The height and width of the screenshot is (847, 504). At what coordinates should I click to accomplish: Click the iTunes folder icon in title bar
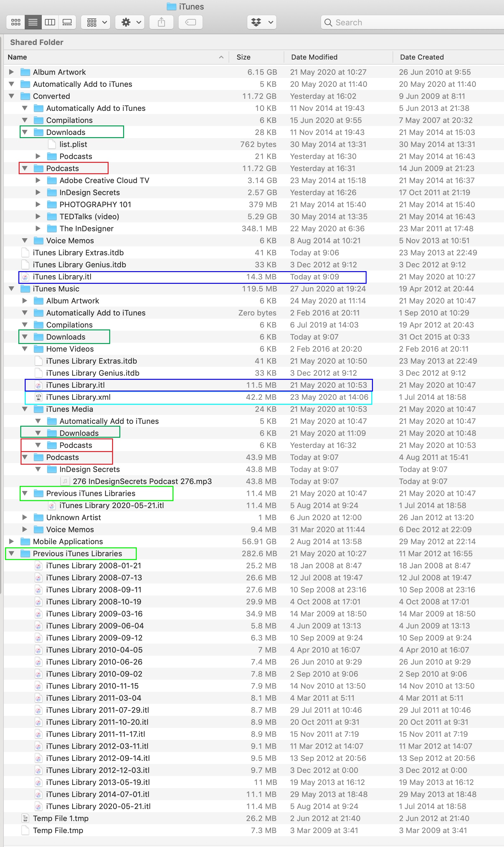172,6
